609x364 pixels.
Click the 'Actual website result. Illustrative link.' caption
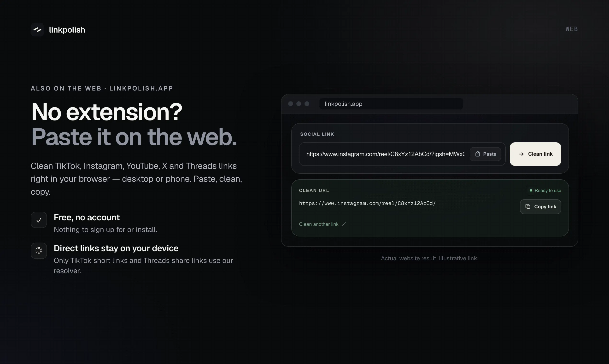pos(429,258)
